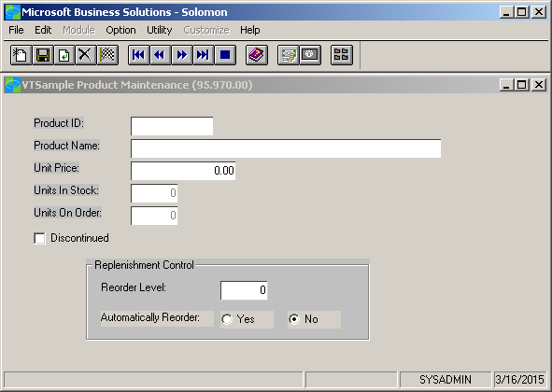Select No for Automatically Reorder
The width and height of the screenshot is (552, 392).
pyautogui.click(x=294, y=319)
